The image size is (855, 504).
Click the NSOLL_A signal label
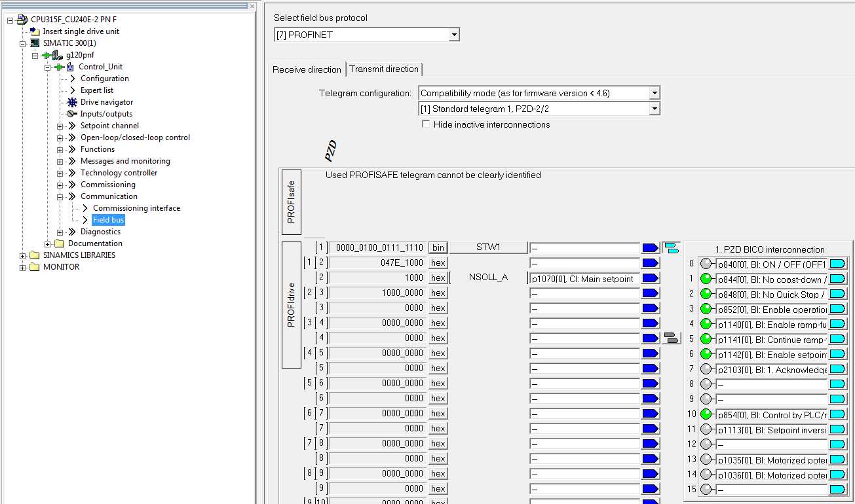[x=488, y=278]
